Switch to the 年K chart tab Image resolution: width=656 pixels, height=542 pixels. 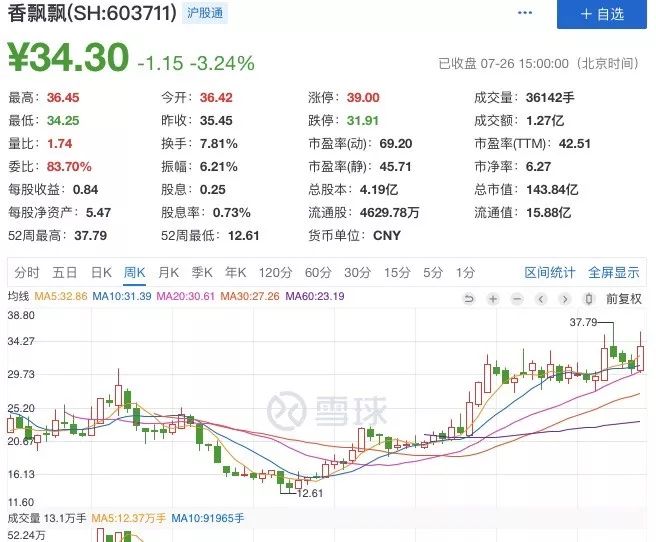(236, 273)
